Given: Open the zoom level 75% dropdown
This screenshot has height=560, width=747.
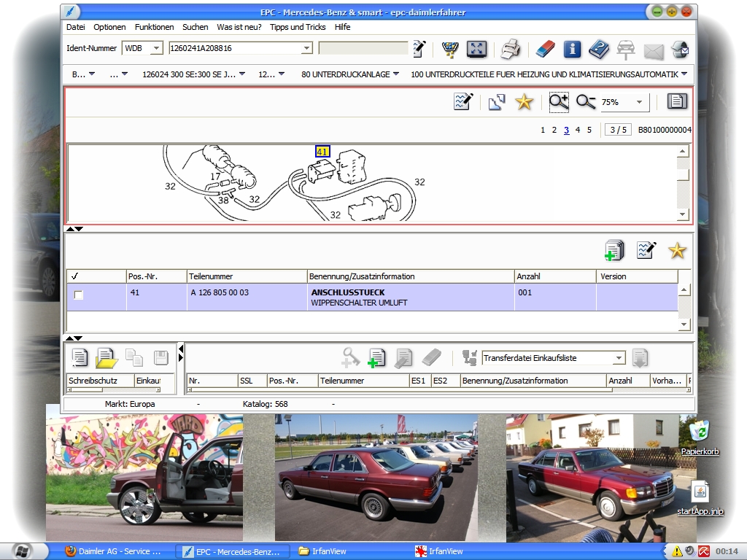Looking at the screenshot, I should pos(639,102).
